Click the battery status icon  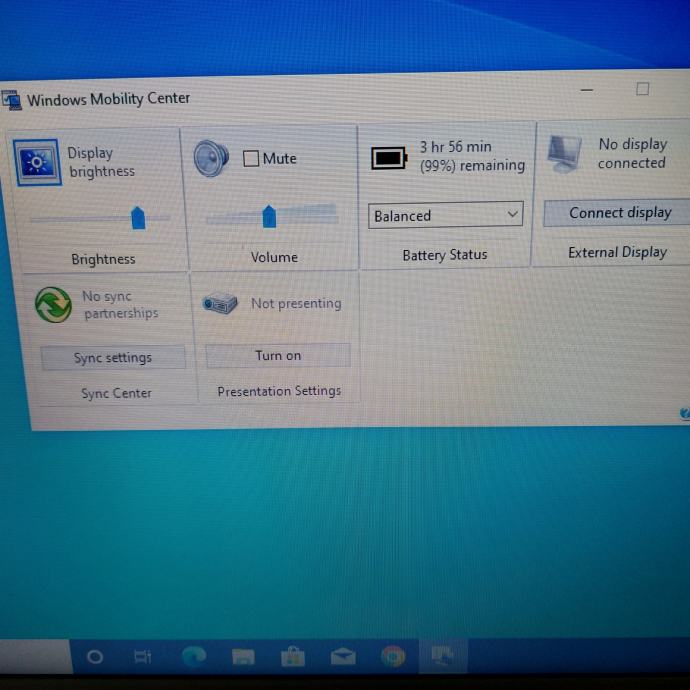click(x=389, y=158)
